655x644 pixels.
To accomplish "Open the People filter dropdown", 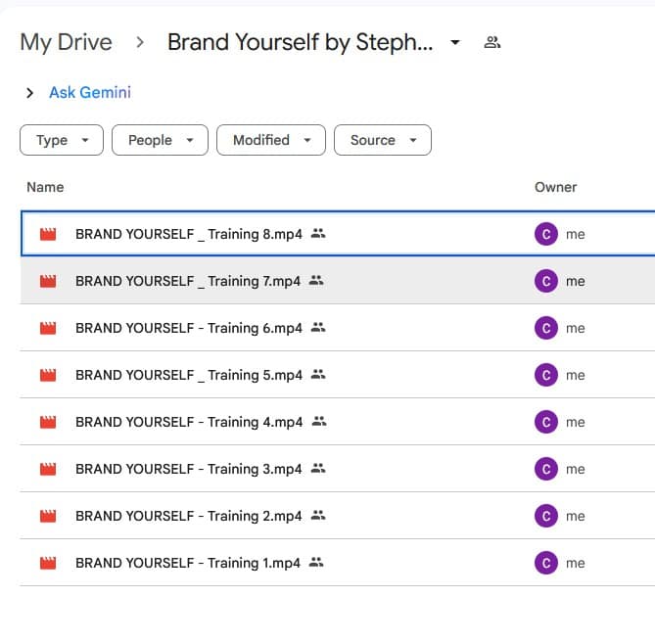I will pos(160,140).
